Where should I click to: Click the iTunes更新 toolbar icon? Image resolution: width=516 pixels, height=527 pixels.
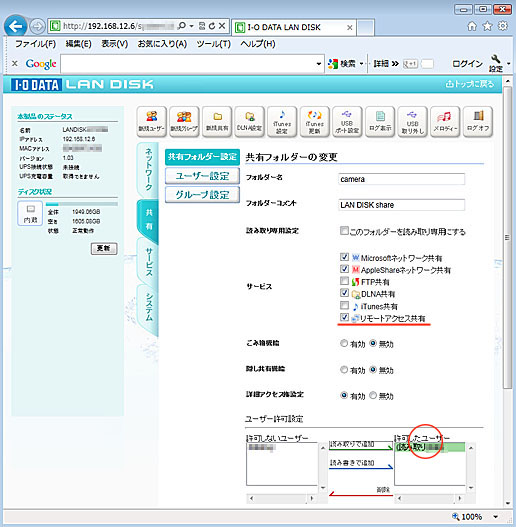[315, 122]
